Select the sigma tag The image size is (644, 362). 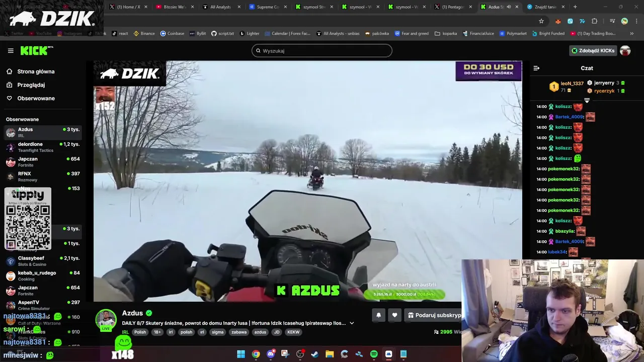coord(217,332)
